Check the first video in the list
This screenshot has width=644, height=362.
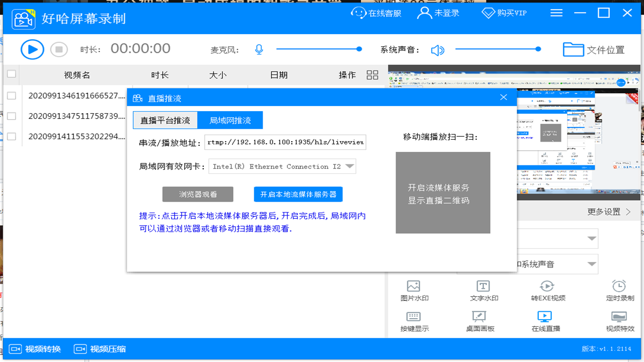tap(11, 95)
